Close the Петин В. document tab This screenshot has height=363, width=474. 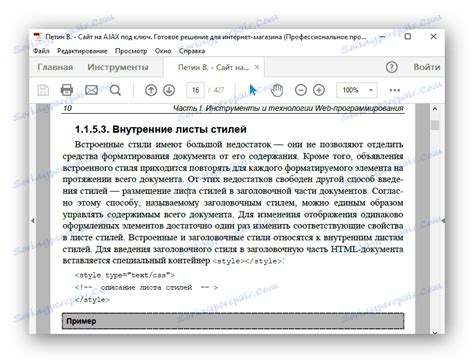[x=257, y=67]
